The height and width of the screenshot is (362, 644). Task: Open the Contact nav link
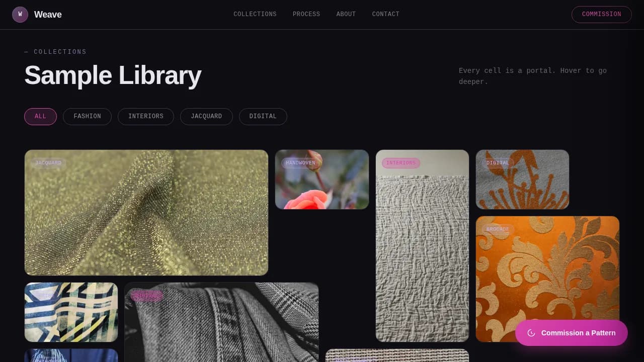pyautogui.click(x=386, y=14)
